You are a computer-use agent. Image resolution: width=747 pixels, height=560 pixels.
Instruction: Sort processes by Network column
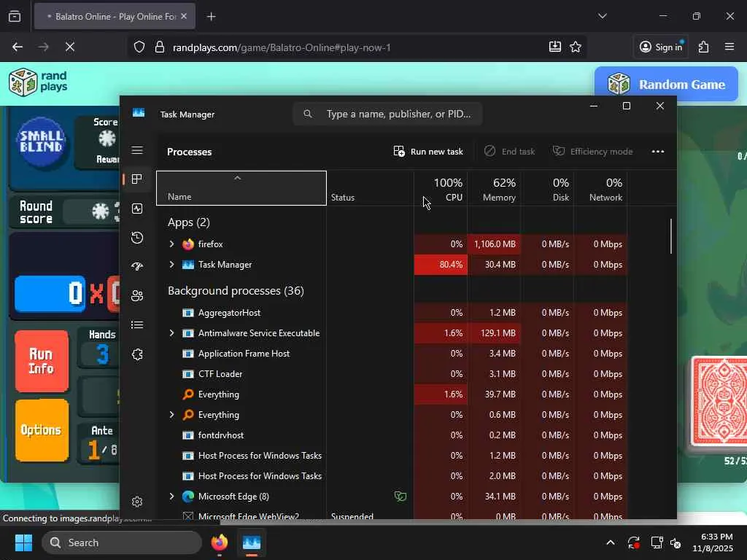600,188
